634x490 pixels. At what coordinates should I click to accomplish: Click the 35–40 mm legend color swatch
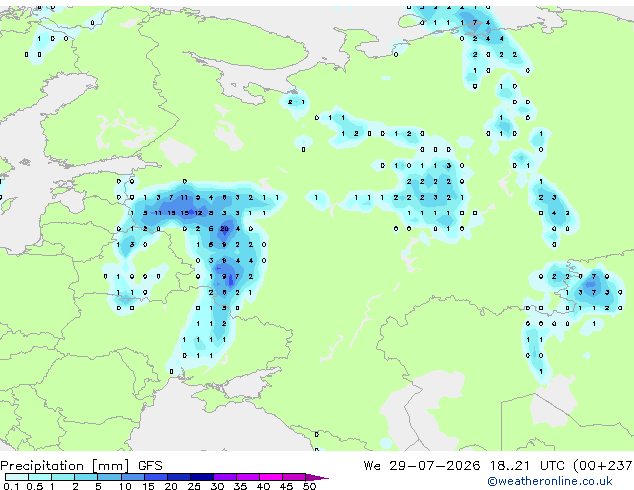point(248,477)
